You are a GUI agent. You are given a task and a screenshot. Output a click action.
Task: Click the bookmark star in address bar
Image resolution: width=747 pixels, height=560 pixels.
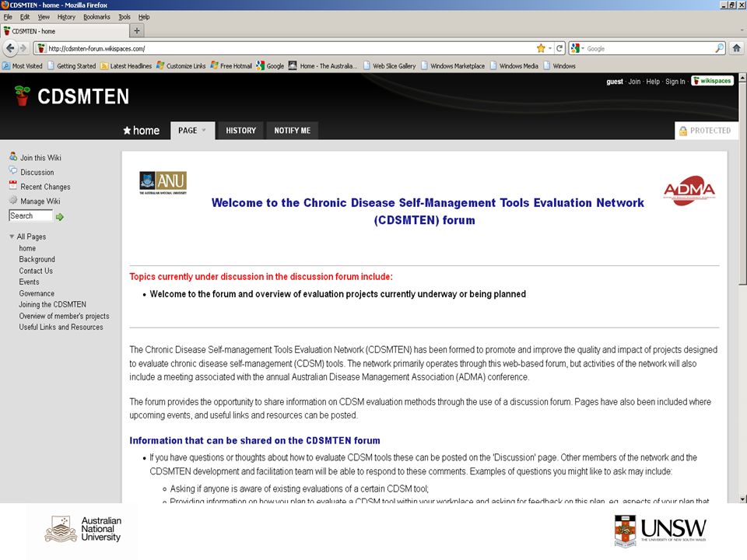(x=541, y=48)
